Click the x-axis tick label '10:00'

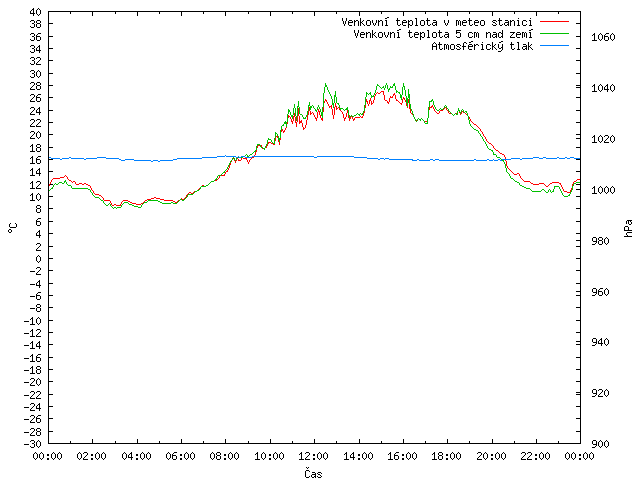click(x=269, y=456)
